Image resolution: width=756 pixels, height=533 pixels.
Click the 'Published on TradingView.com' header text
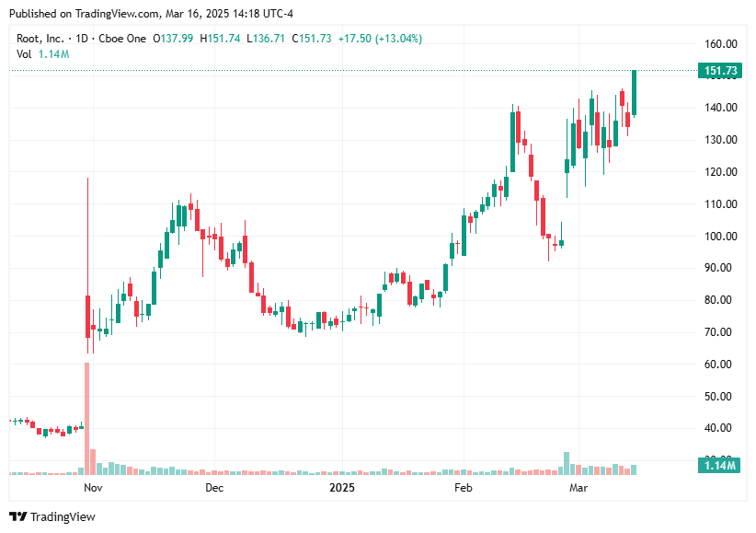pyautogui.click(x=84, y=14)
